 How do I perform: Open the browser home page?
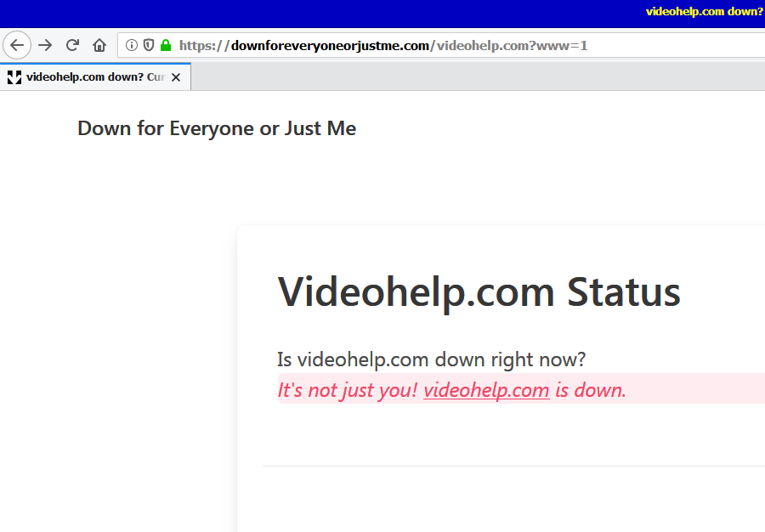point(99,45)
